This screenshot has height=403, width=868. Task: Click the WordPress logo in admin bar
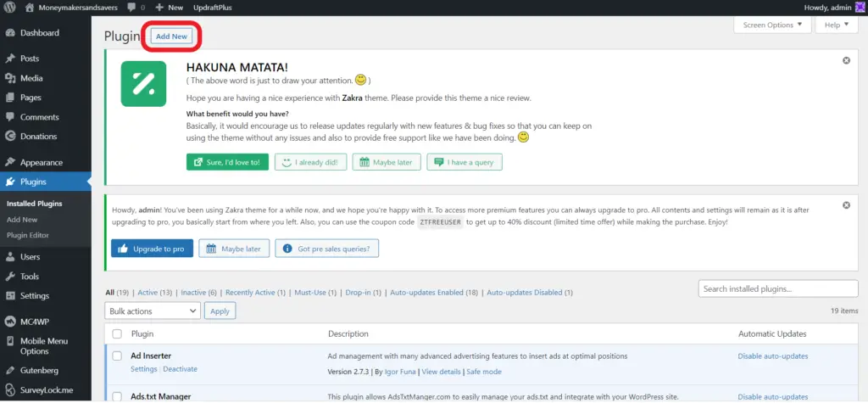pyautogui.click(x=11, y=8)
